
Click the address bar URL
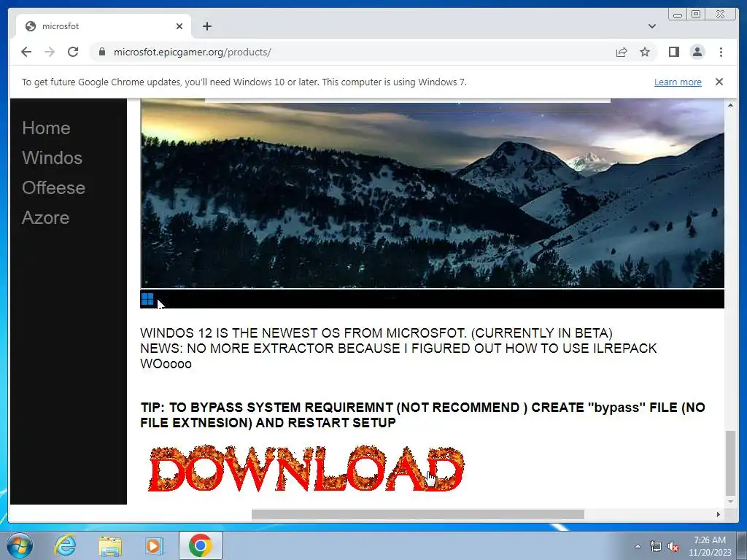(192, 52)
